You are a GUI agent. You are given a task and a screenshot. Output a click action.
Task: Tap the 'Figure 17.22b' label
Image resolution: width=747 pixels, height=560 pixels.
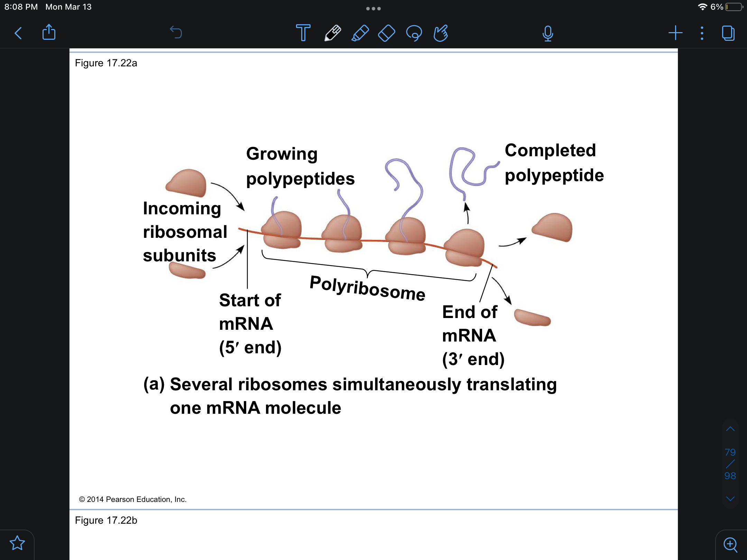106,520
